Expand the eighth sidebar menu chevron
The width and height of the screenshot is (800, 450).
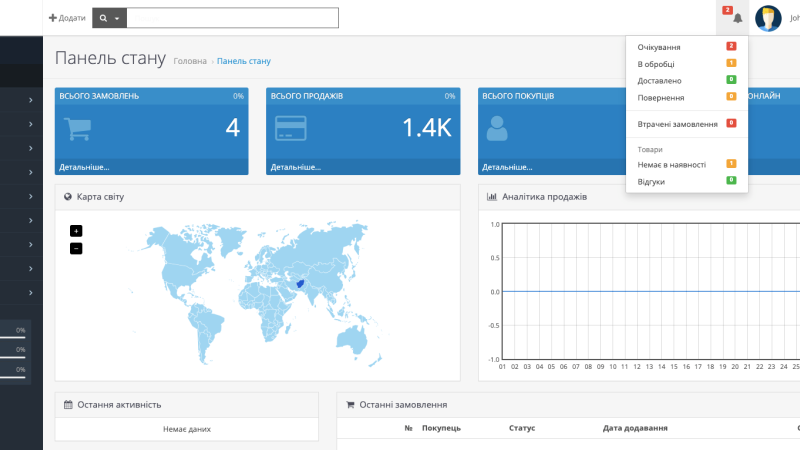(31, 268)
